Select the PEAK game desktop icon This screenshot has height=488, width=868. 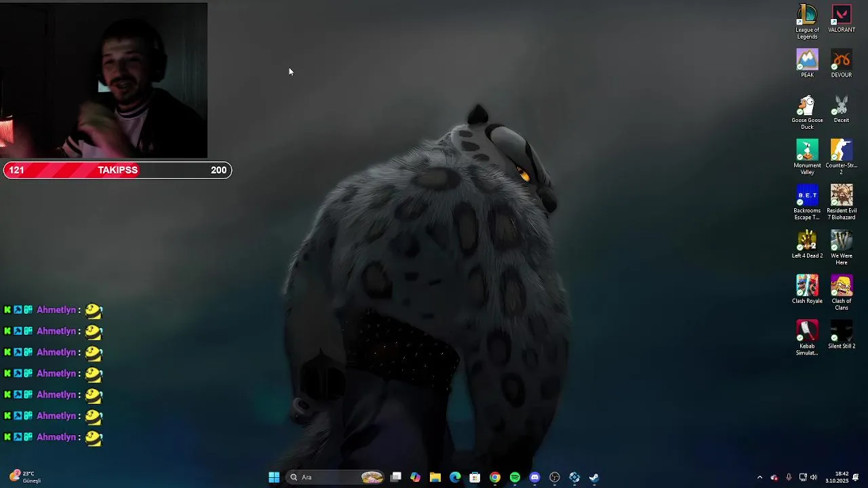807,64
